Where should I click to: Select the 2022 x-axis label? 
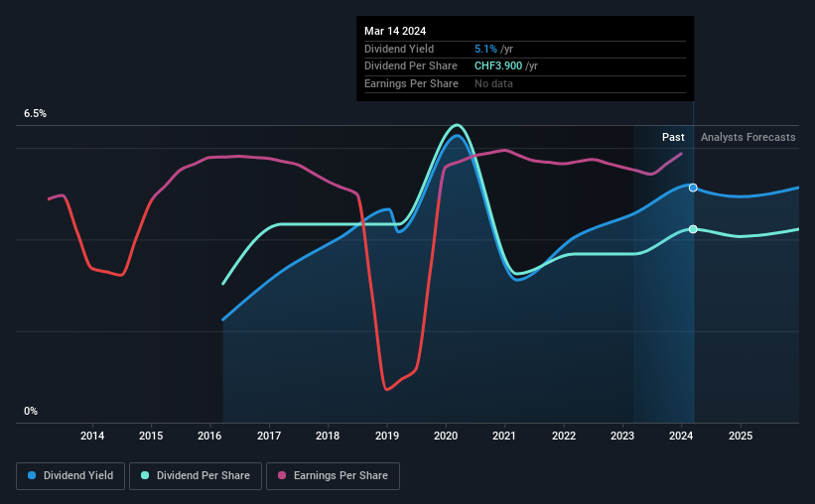point(564,436)
